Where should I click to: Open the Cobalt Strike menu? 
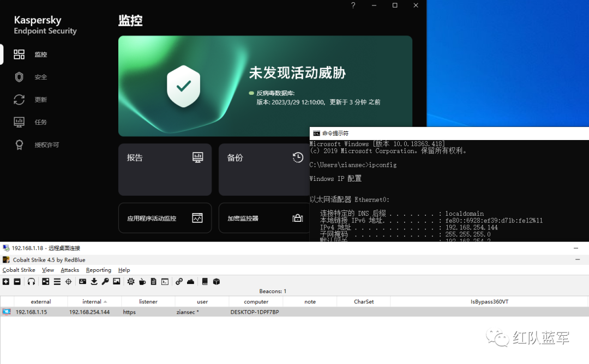(19, 270)
